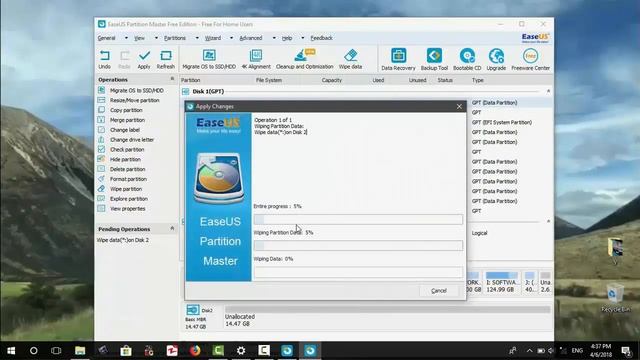Expand dropdown arrow next to Help
Screen dimensions: 640x360
coord(302,38)
